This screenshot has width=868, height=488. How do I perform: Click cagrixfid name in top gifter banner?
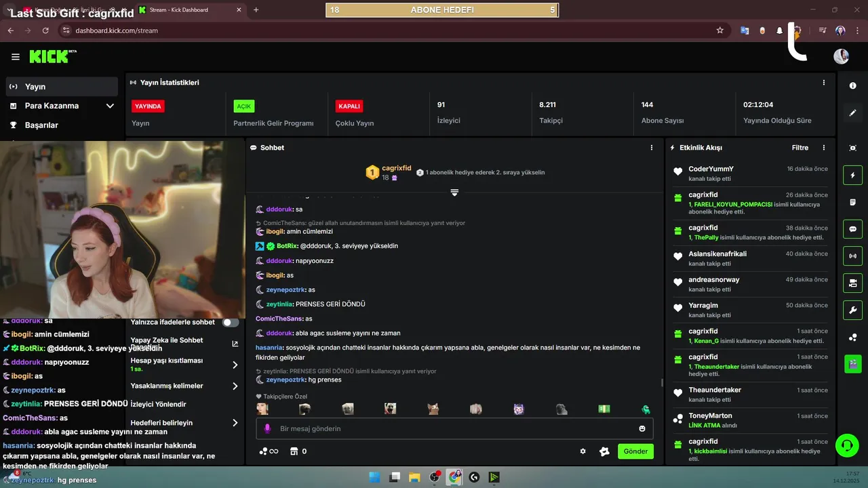(397, 168)
